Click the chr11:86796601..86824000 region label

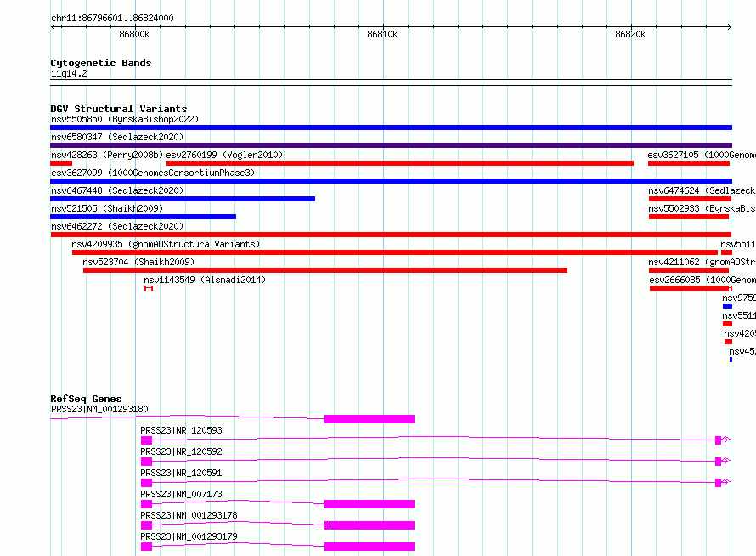(x=112, y=18)
